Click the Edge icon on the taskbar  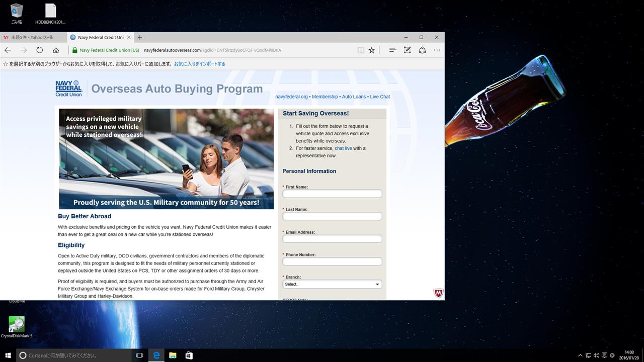pyautogui.click(x=156, y=355)
